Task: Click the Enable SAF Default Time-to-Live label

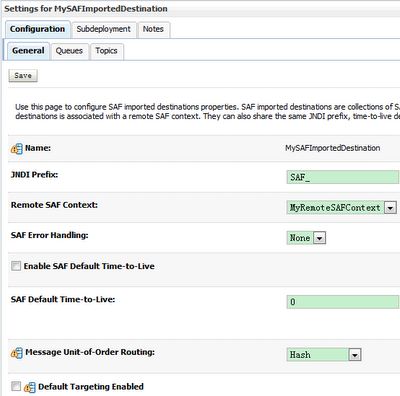Action: [89, 266]
